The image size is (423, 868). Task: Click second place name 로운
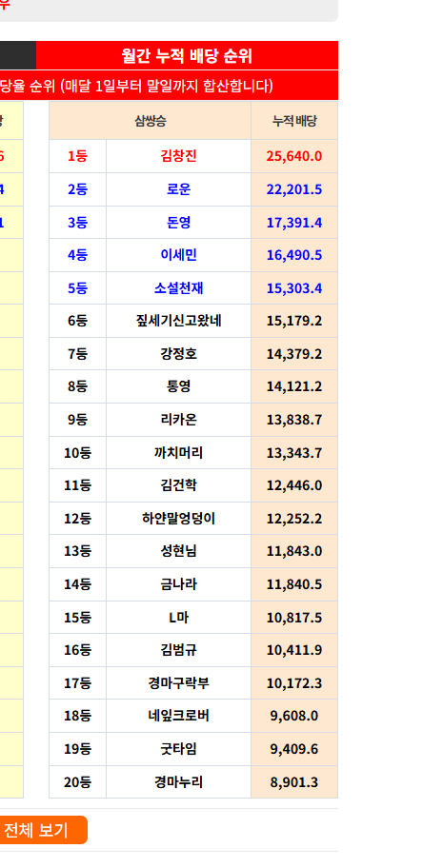point(178,189)
